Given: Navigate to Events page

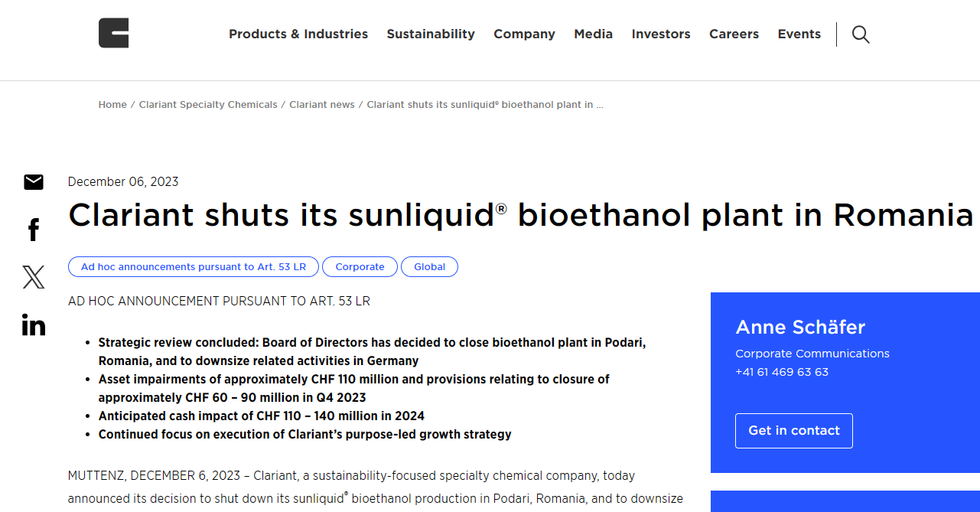Looking at the screenshot, I should click(x=799, y=34).
